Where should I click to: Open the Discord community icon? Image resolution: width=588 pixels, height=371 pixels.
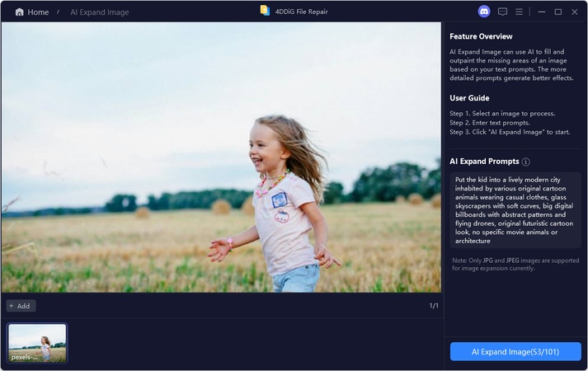484,12
